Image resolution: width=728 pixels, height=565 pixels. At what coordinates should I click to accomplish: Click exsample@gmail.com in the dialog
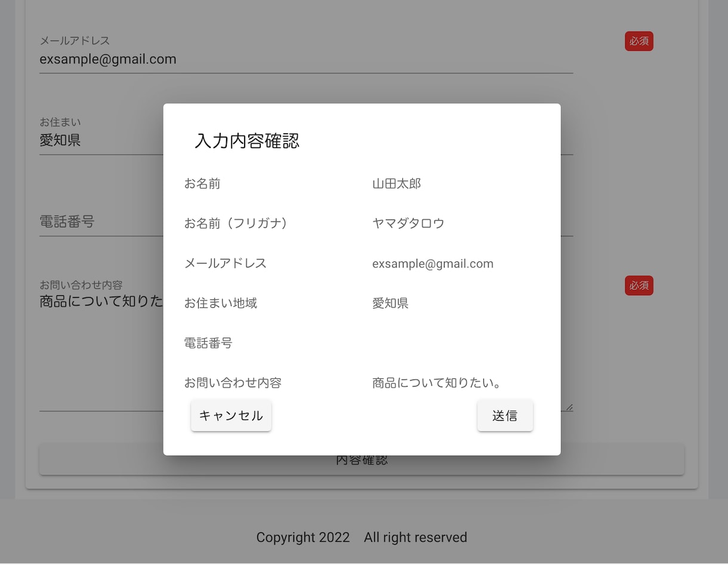click(x=433, y=264)
